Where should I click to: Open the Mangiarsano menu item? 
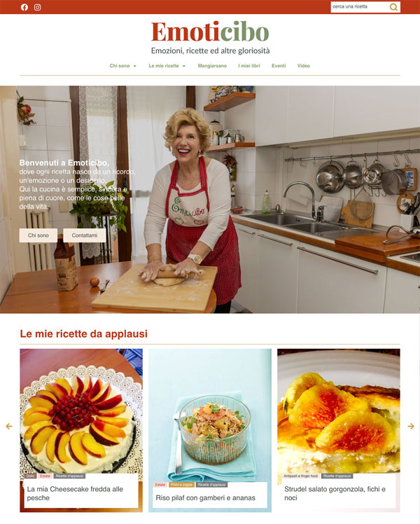point(212,66)
